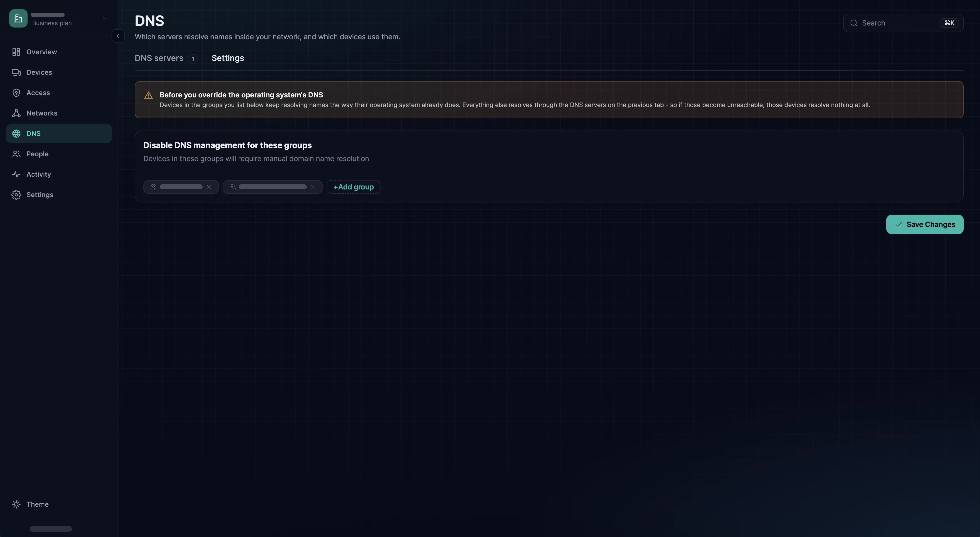Collapse the sidebar with the chevron

(118, 36)
